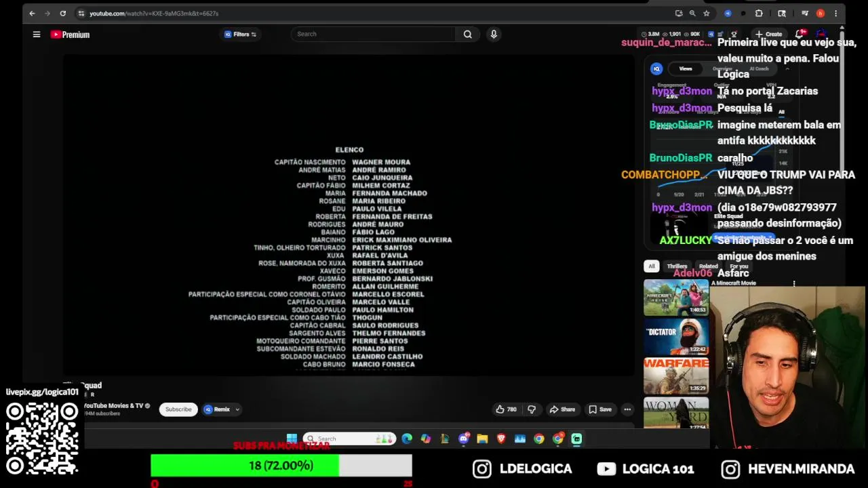Image resolution: width=868 pixels, height=488 pixels.
Task: Share the video
Action: tap(562, 409)
